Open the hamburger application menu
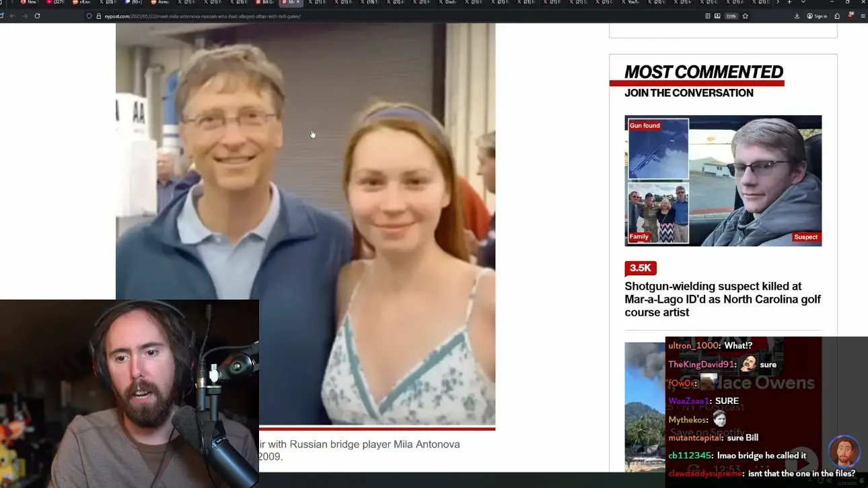Image resolution: width=868 pixels, height=488 pixels. click(x=863, y=16)
